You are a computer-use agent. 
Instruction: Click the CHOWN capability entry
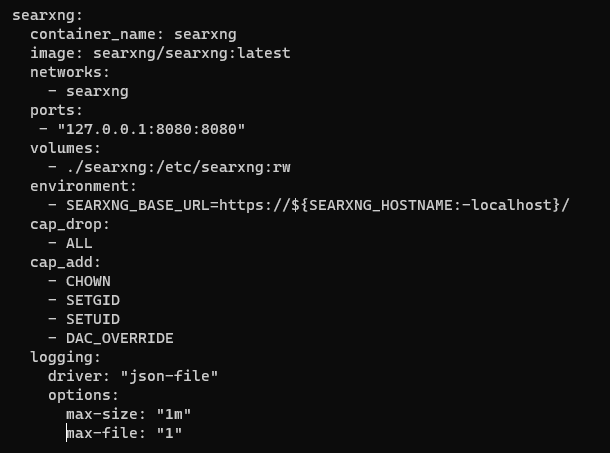88,281
